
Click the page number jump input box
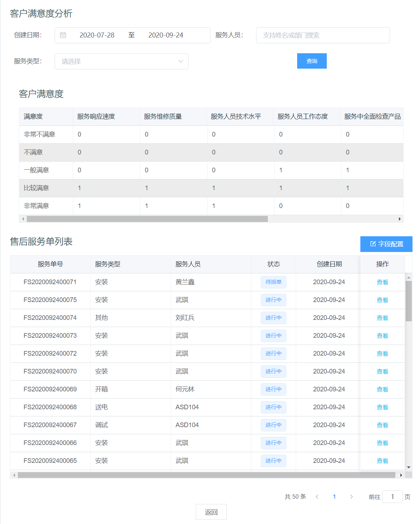tap(392, 496)
